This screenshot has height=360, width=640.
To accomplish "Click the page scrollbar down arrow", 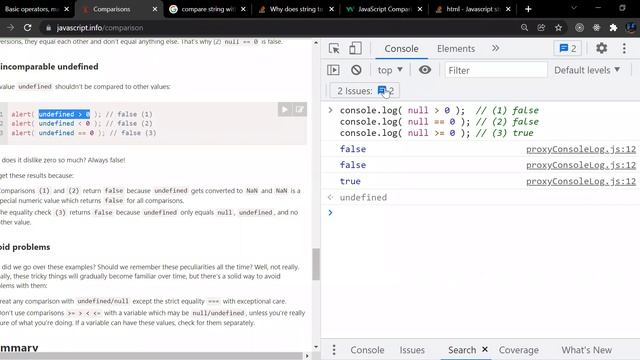I will coord(316,347).
